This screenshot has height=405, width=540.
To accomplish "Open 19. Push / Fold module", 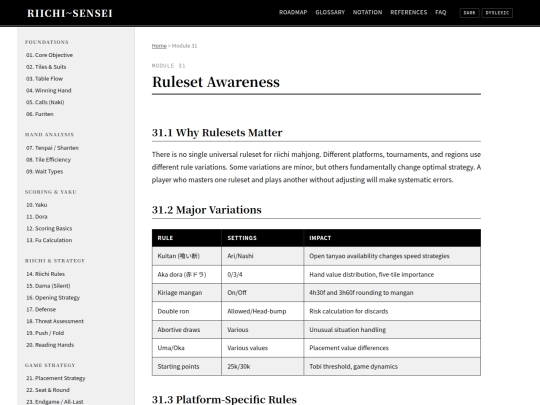I will coord(45,333).
